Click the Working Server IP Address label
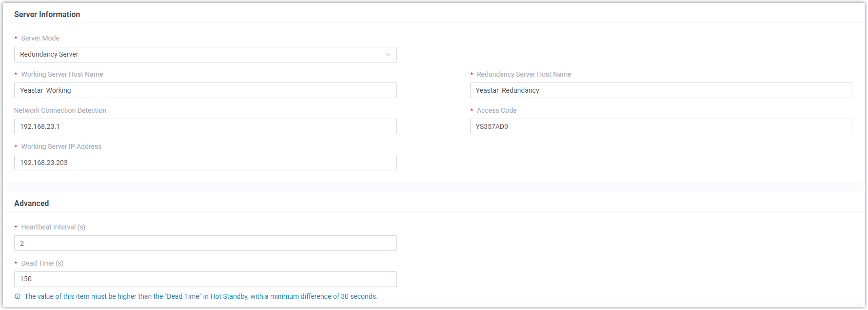 (61, 146)
